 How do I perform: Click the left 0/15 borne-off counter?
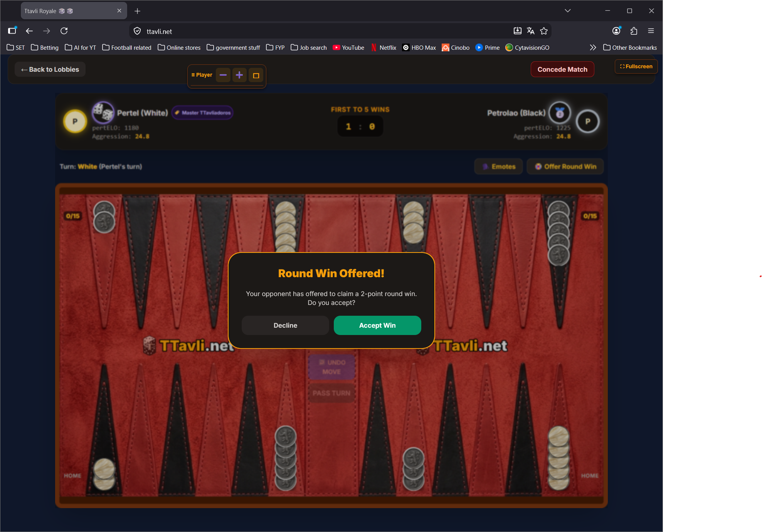pyautogui.click(x=73, y=216)
